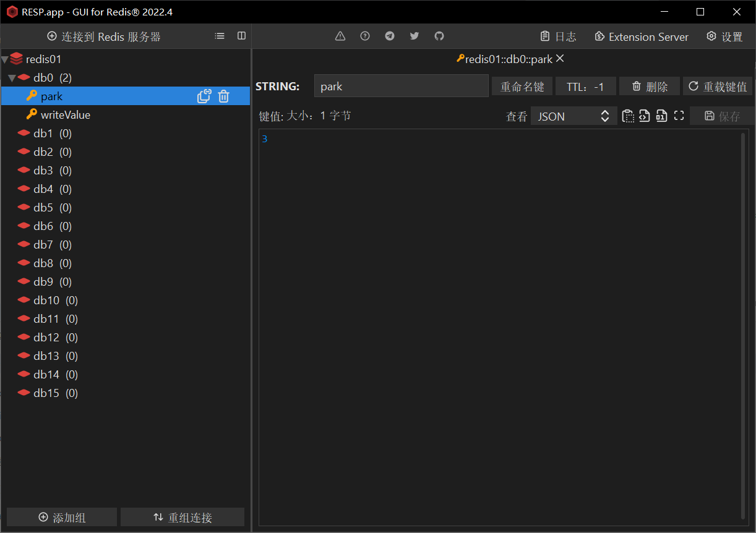Viewport: 756px width, 533px height.
Task: Click the 删除 delete button
Action: [650, 87]
